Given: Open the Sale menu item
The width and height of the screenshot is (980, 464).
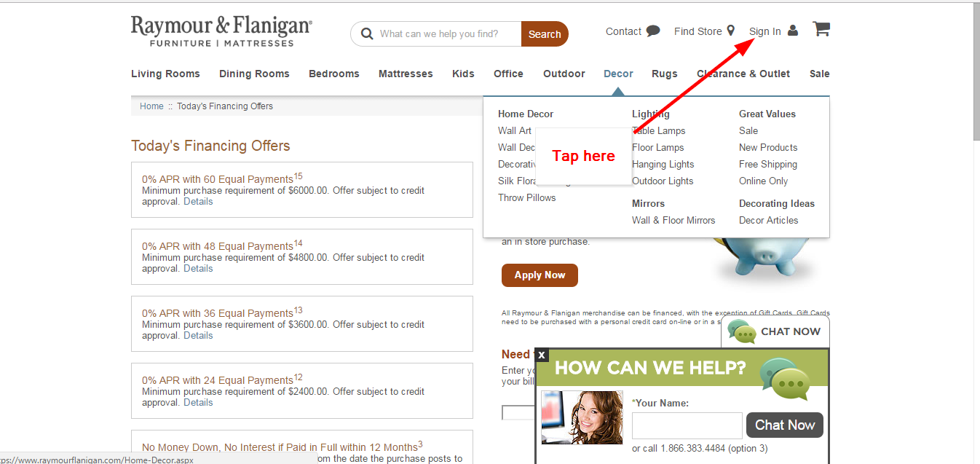Looking at the screenshot, I should pyautogui.click(x=819, y=74).
